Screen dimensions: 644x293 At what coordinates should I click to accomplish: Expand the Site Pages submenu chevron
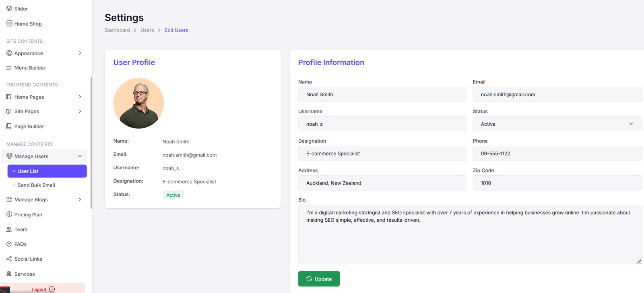pos(80,111)
